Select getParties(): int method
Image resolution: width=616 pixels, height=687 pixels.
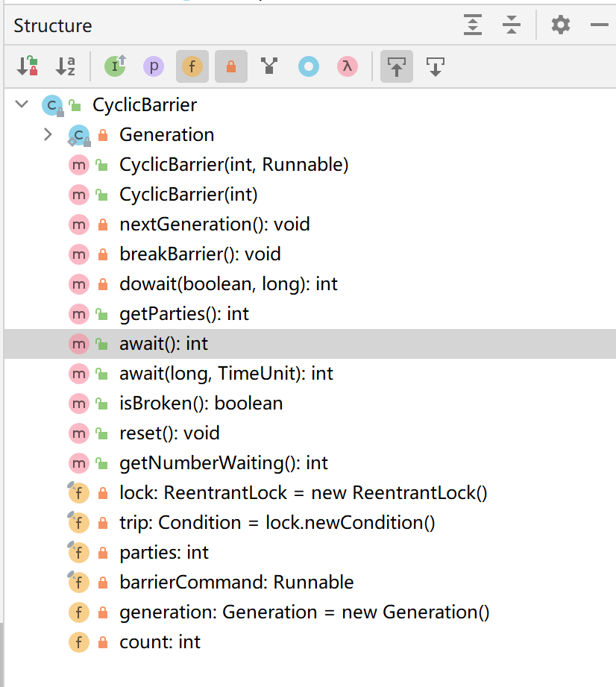pyautogui.click(x=309, y=314)
